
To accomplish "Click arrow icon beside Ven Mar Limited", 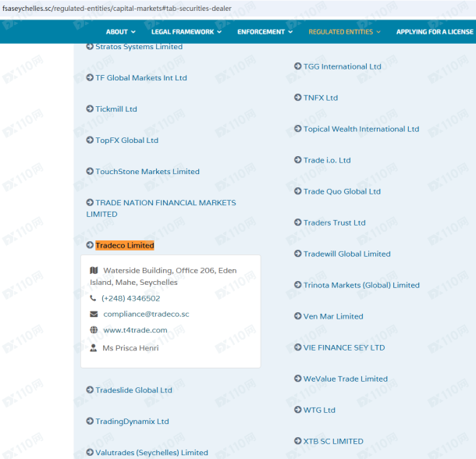I will 298,316.
